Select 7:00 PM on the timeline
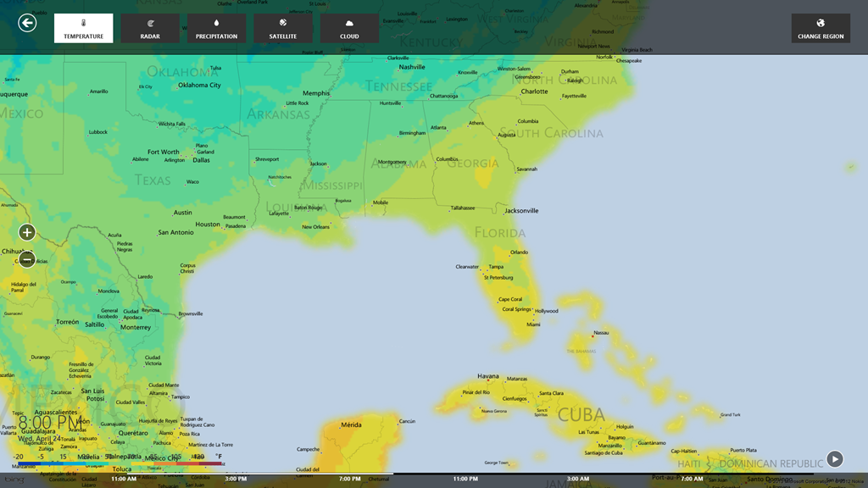Image resolution: width=868 pixels, height=488 pixels. point(350,479)
